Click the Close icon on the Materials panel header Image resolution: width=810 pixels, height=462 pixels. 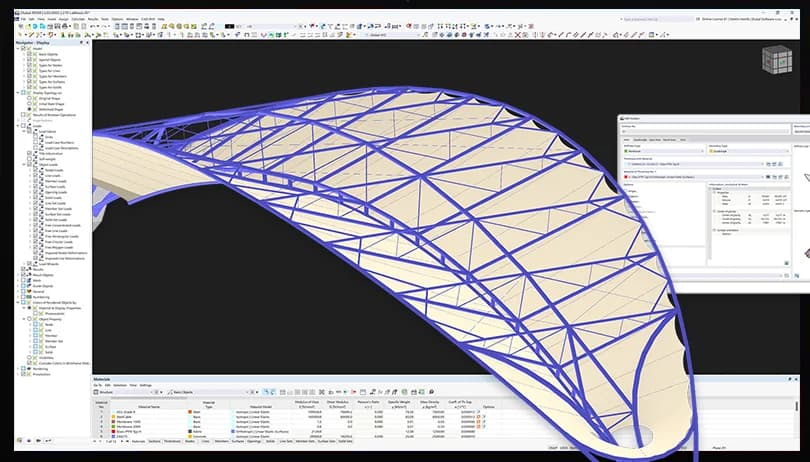[x=796, y=379]
